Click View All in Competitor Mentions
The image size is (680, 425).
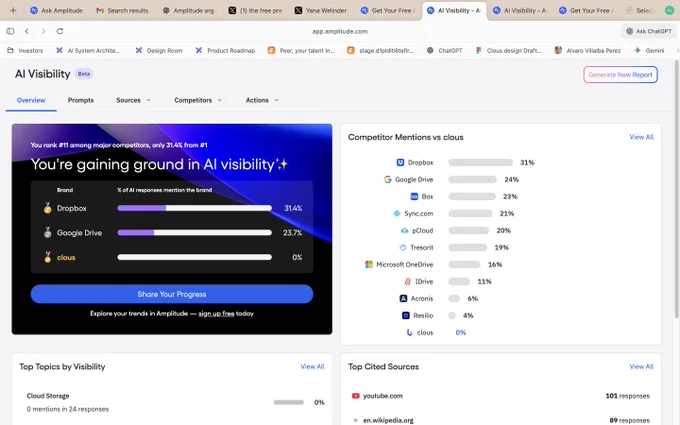[641, 137]
